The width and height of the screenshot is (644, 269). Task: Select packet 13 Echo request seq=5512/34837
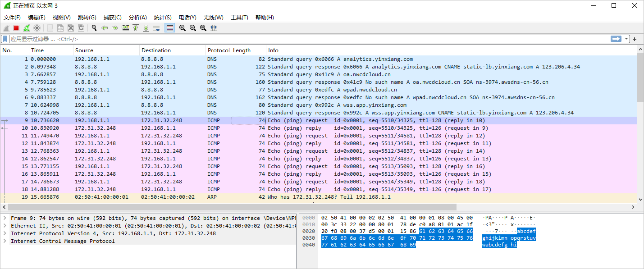[x=319, y=151]
